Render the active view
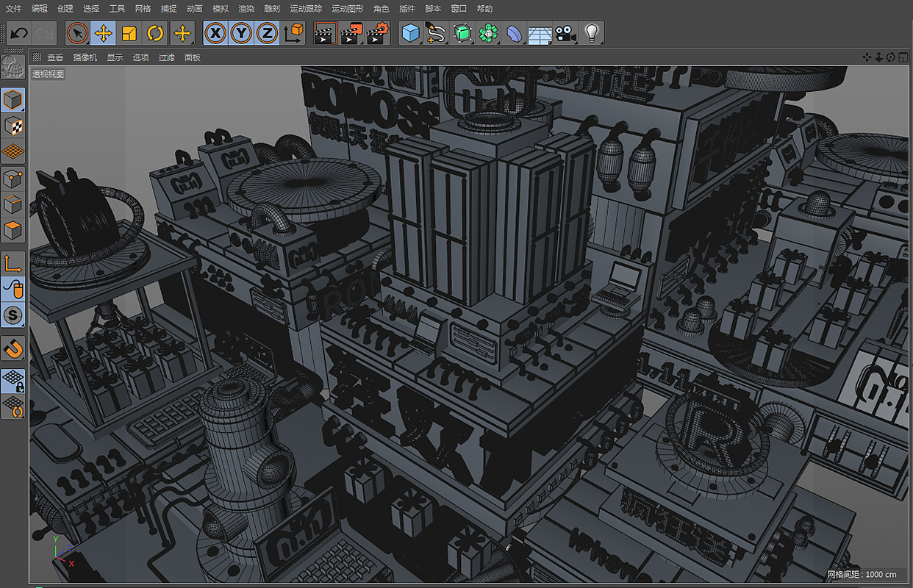 [x=325, y=33]
